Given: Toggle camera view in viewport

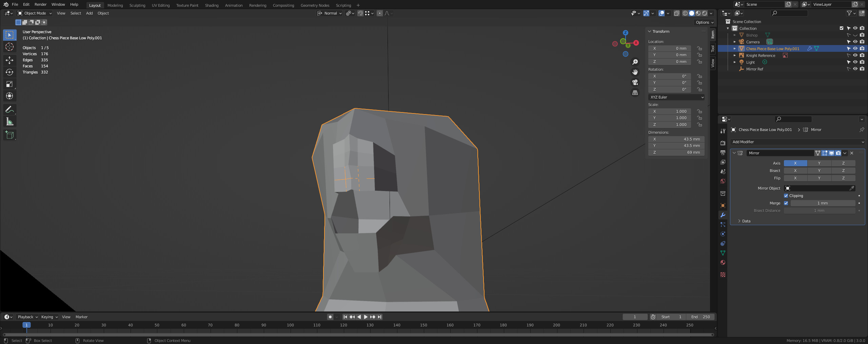Looking at the screenshot, I should click(635, 82).
